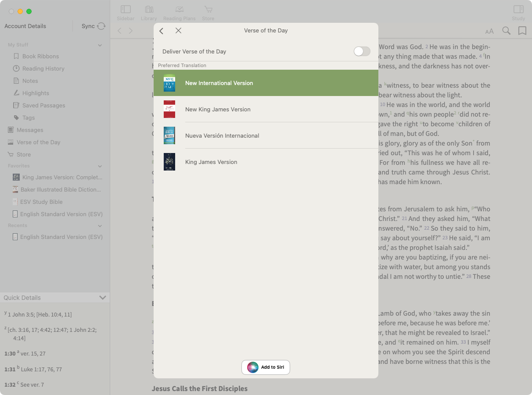Collapse the My Stuff section
This screenshot has width=532, height=395.
coord(100,45)
